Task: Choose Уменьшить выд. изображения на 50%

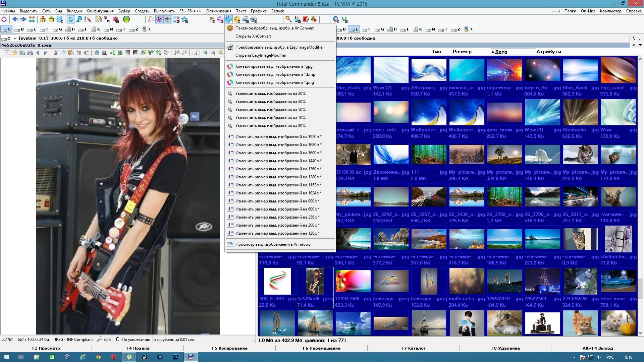Action: point(280,110)
